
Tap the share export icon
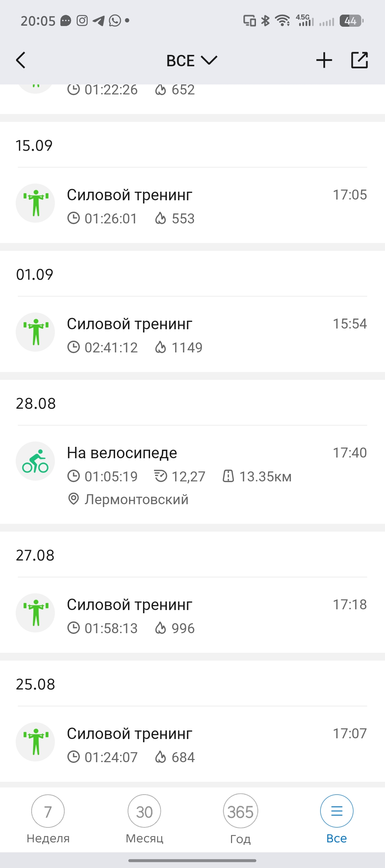click(359, 60)
